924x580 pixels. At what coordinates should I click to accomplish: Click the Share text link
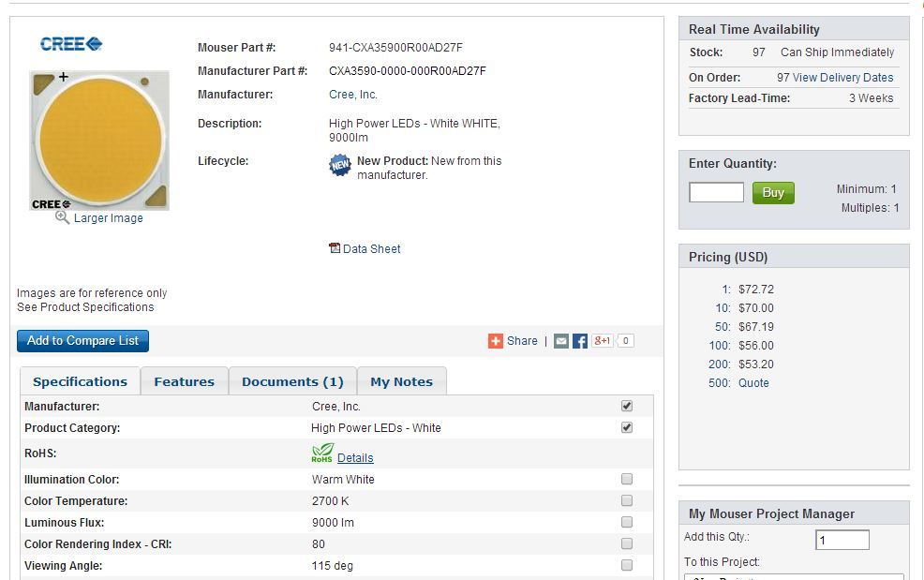coord(522,341)
